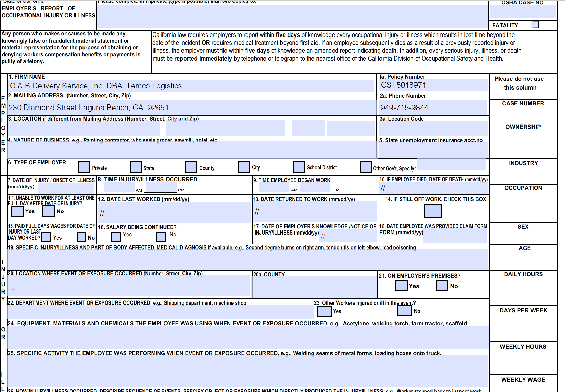The height and width of the screenshot is (392, 565).
Task: Click the 20a County field
Action: [315, 287]
